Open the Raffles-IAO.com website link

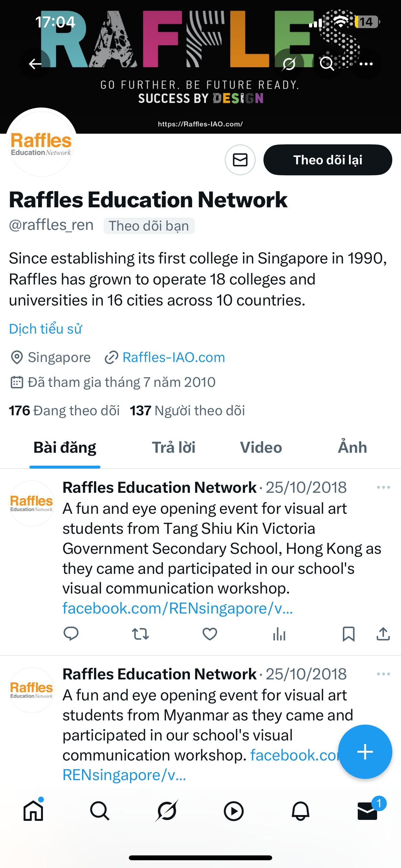pos(174,357)
